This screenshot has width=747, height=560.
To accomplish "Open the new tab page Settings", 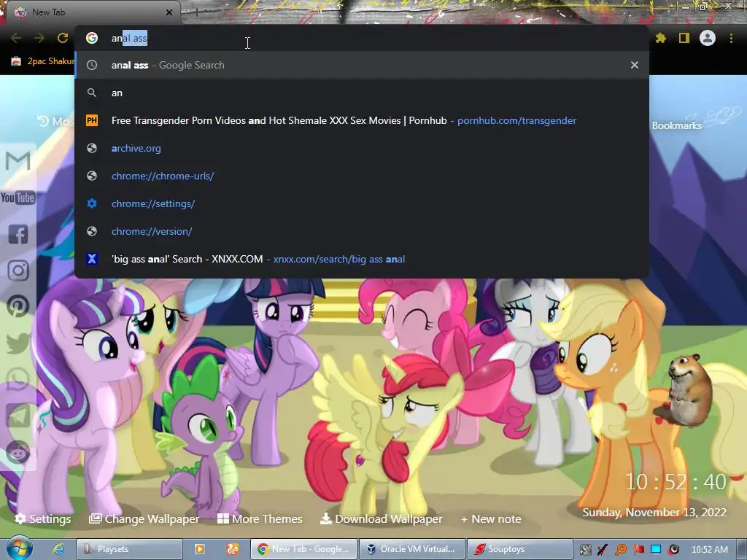I will click(43, 518).
